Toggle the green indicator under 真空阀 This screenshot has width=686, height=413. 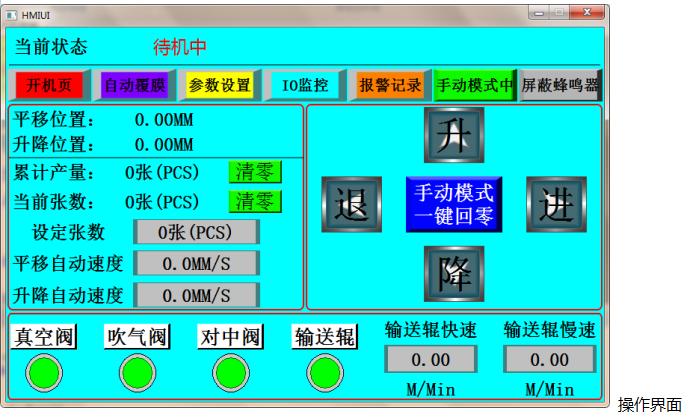pos(44,373)
